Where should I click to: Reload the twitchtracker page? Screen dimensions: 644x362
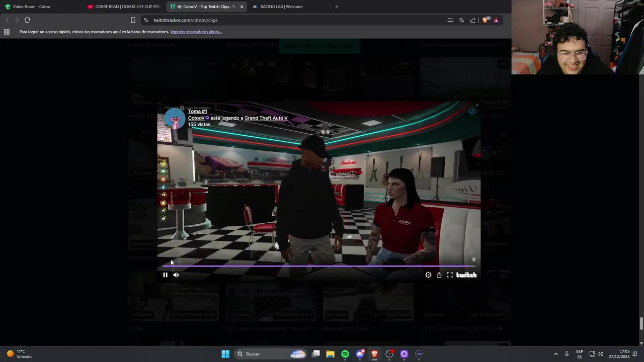27,20
